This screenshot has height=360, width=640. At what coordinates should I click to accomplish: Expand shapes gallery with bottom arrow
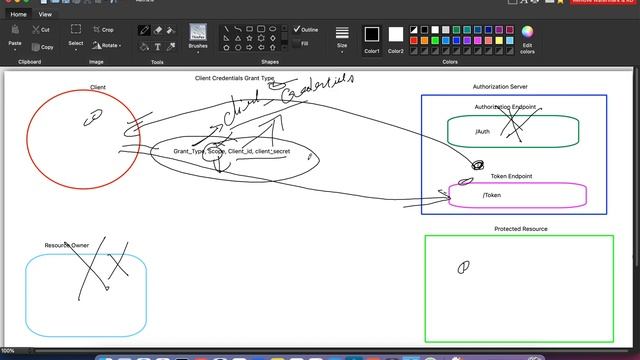tap(284, 47)
